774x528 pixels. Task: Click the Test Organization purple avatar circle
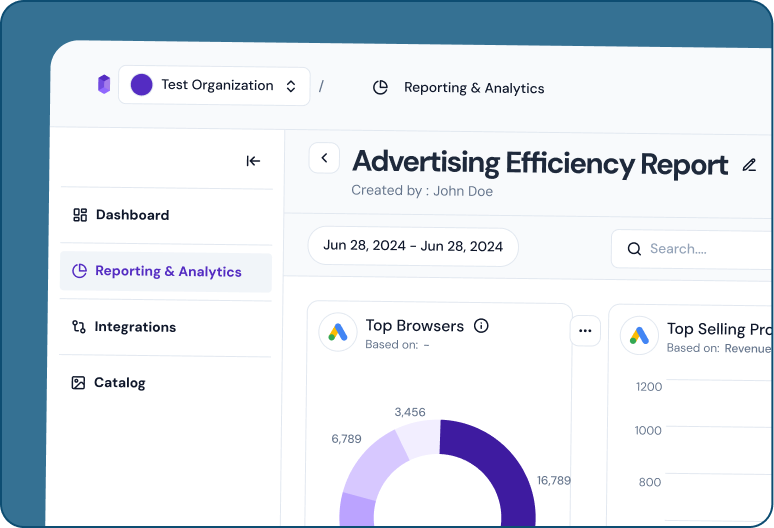point(141,84)
